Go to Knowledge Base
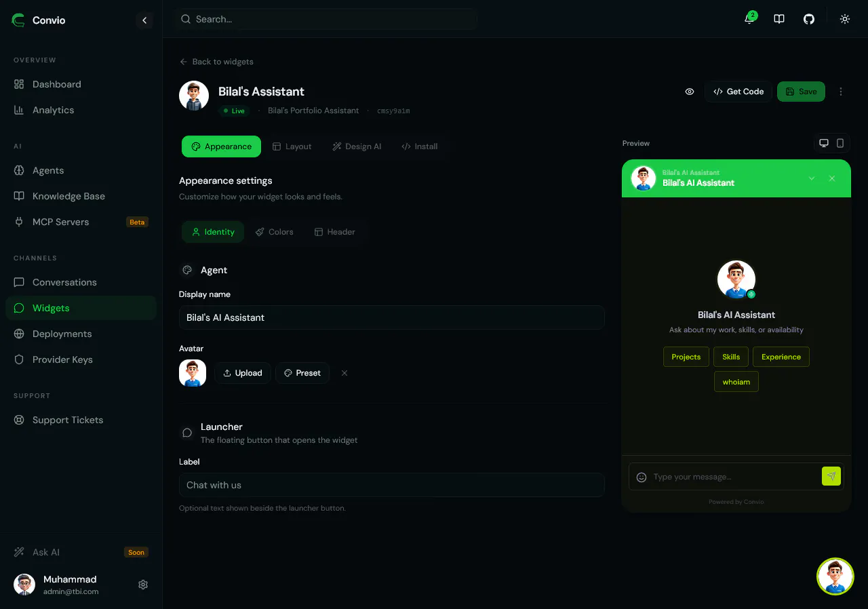The height and width of the screenshot is (609, 868). coord(81,196)
